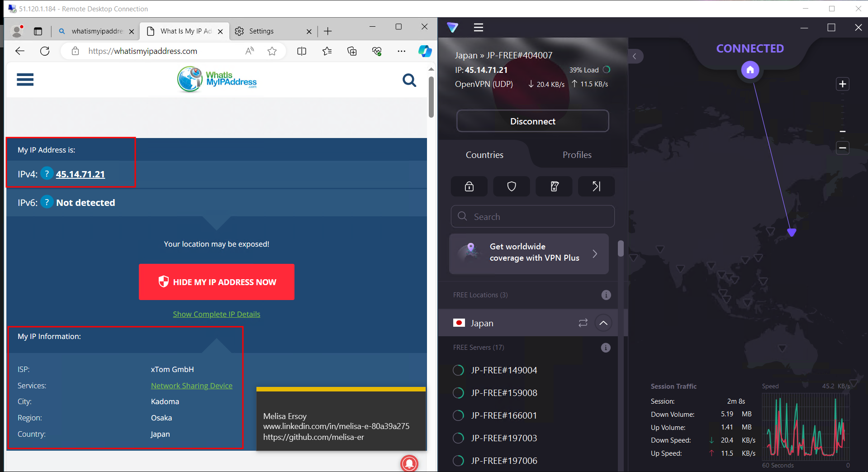Viewport: 868px width, 472px height.
Task: Open Edge split screen icon
Action: click(x=302, y=51)
